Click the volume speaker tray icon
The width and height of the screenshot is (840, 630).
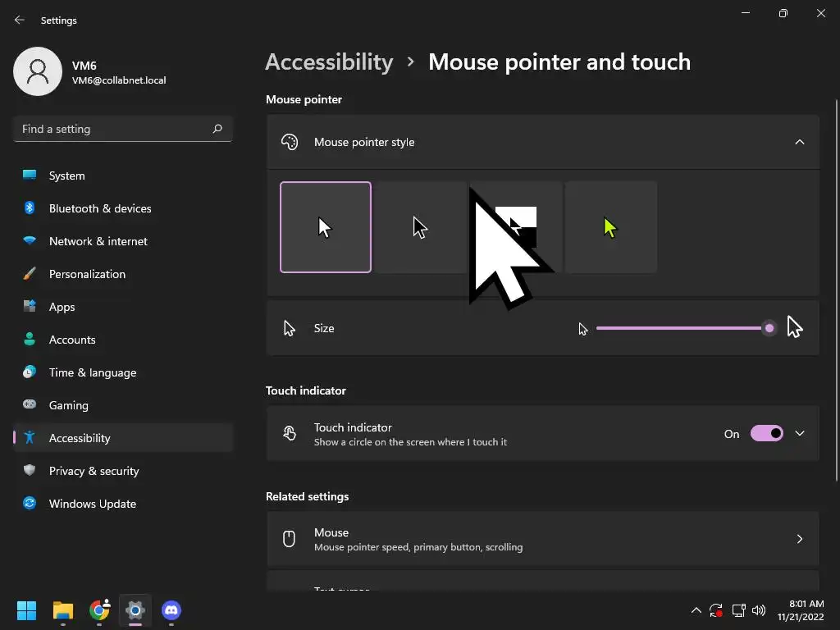pyautogui.click(x=759, y=610)
